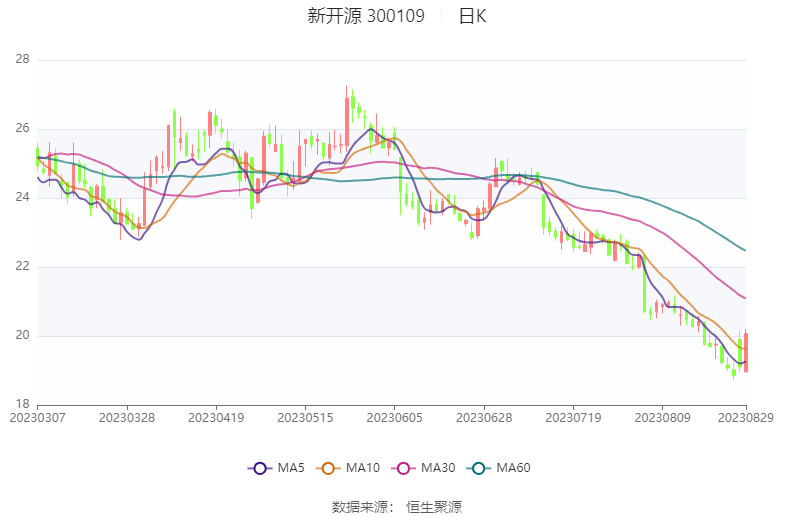
Task: Click the data source text 恒生聚源
Action: [x=434, y=507]
